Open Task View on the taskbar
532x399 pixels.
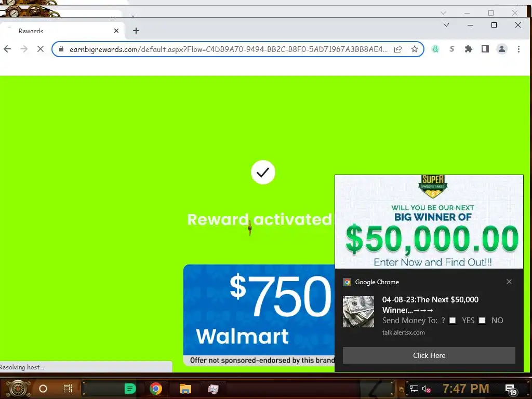tap(68, 389)
